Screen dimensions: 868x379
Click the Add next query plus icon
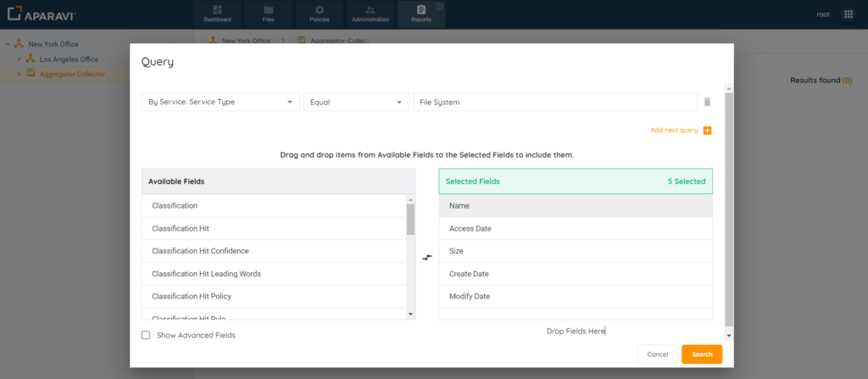coord(707,131)
